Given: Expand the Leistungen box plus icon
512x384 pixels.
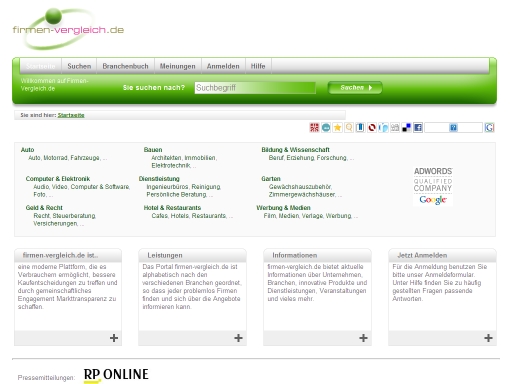Looking at the screenshot, I should coord(238,338).
